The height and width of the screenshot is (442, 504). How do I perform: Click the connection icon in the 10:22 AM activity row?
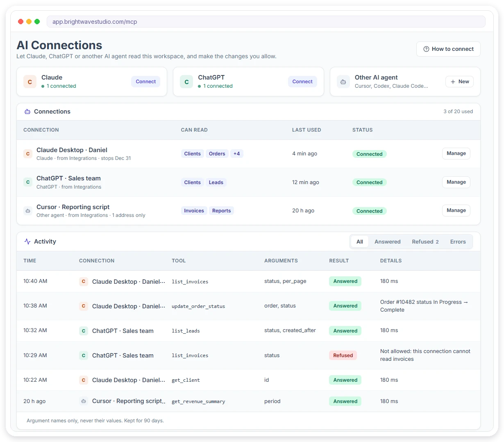(84, 380)
